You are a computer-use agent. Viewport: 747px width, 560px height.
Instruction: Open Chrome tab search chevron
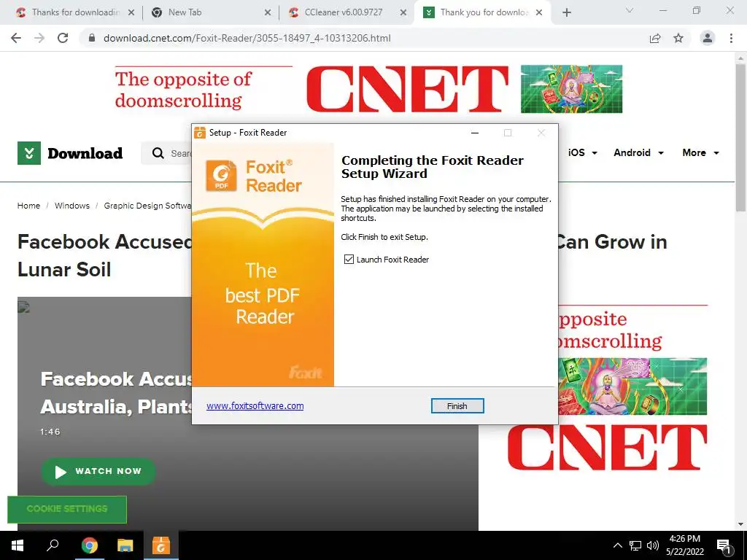[x=630, y=10]
